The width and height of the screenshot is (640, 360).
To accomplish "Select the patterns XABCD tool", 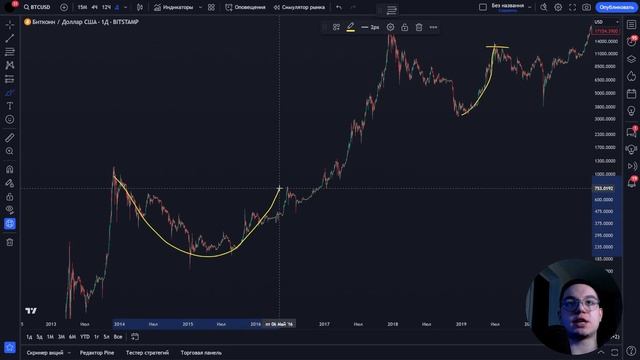I will click(x=10, y=65).
